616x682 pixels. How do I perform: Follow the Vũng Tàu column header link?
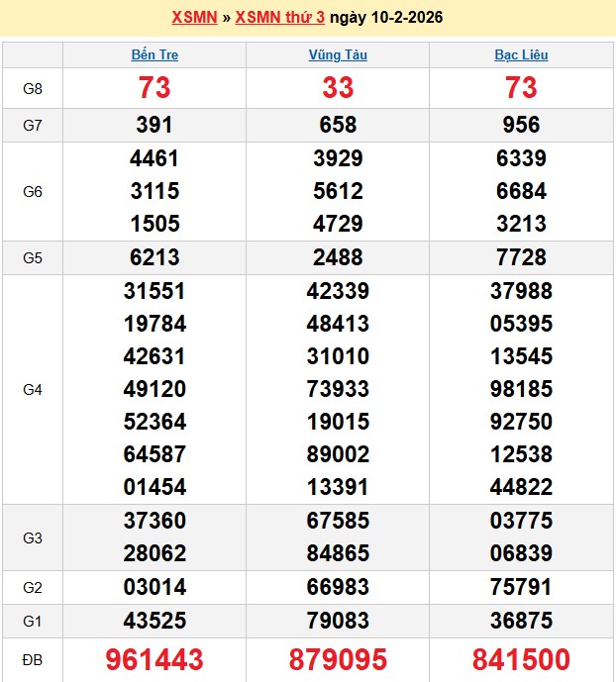coord(338,54)
